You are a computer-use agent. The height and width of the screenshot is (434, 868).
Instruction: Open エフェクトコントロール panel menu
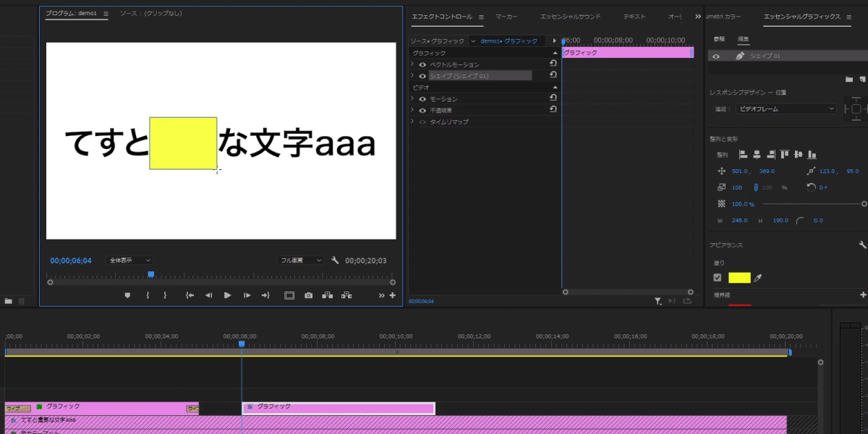pos(481,17)
